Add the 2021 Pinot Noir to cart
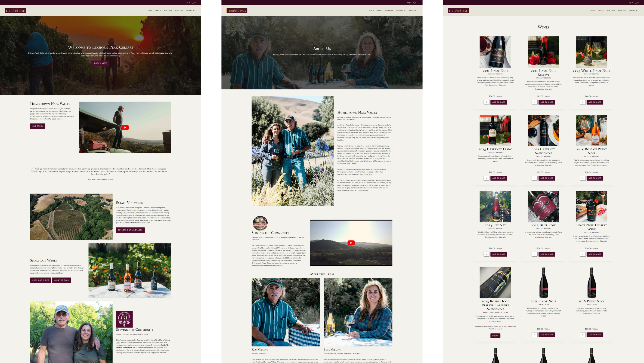The height and width of the screenshot is (363, 644). click(x=498, y=102)
